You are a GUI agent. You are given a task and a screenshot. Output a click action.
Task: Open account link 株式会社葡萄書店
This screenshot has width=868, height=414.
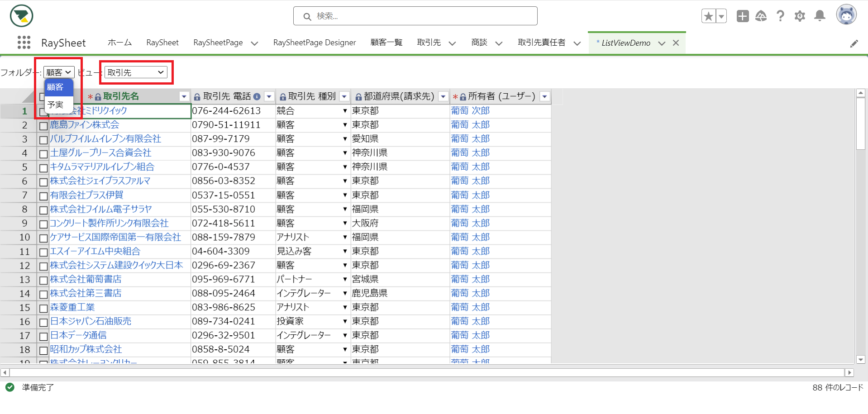coord(86,279)
